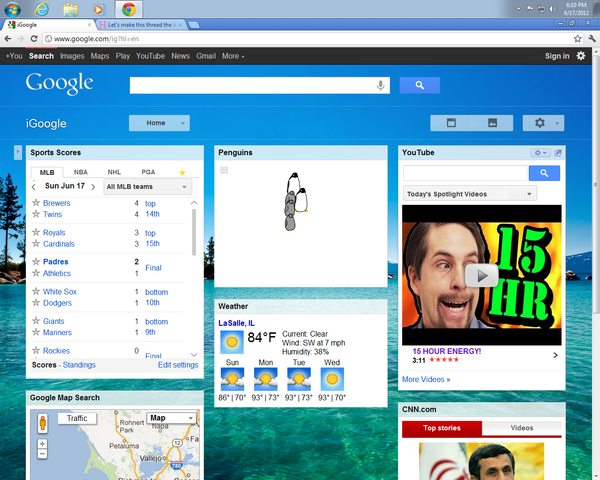Open More Videos link
Image resolution: width=600 pixels, height=480 pixels.
(426, 379)
